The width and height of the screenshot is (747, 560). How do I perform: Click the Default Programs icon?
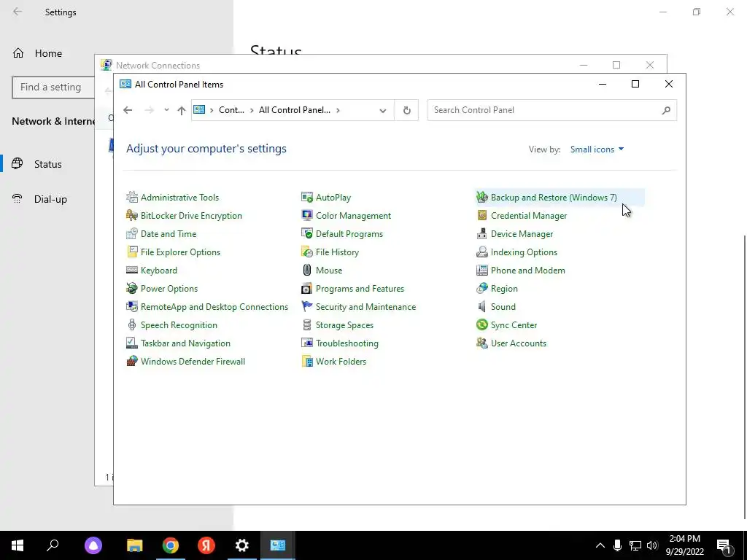click(307, 234)
